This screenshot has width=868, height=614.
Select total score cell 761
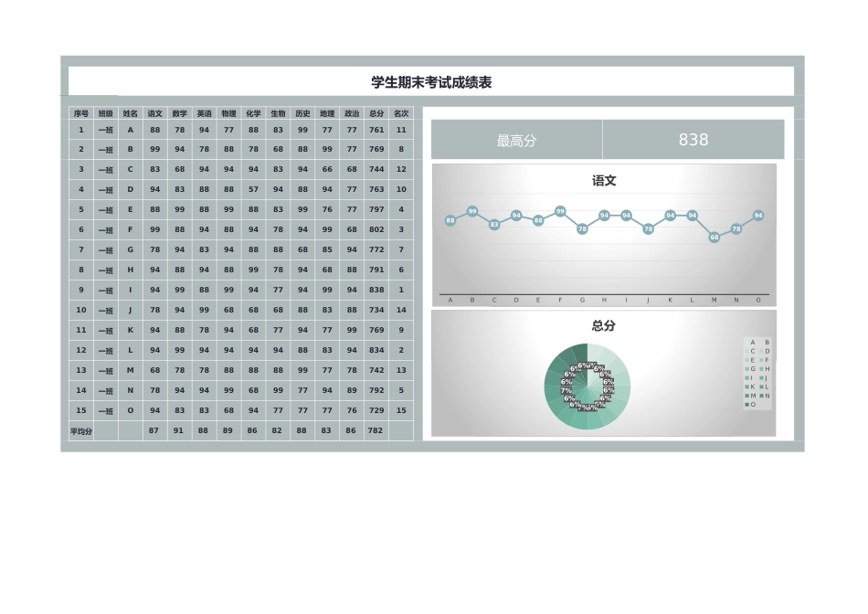click(376, 130)
